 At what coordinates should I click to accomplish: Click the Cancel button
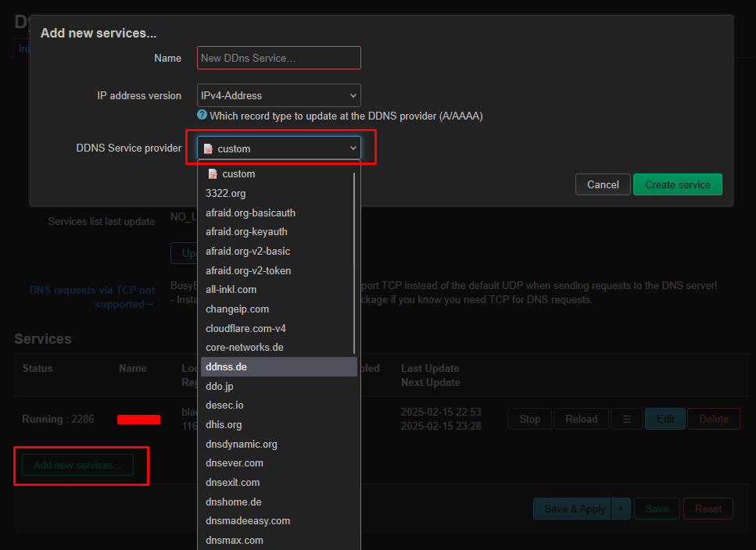coord(603,184)
